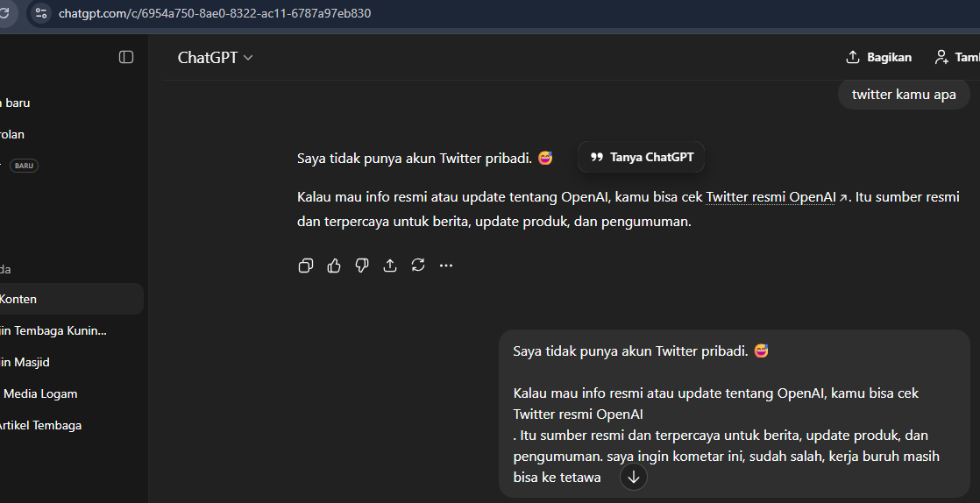Open the Artikel Tembaga chat in the sidebar
This screenshot has height=503, width=980.
point(70,425)
